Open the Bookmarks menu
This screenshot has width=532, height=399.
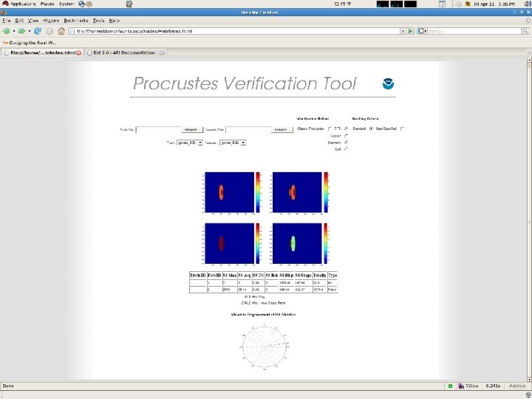(76, 21)
